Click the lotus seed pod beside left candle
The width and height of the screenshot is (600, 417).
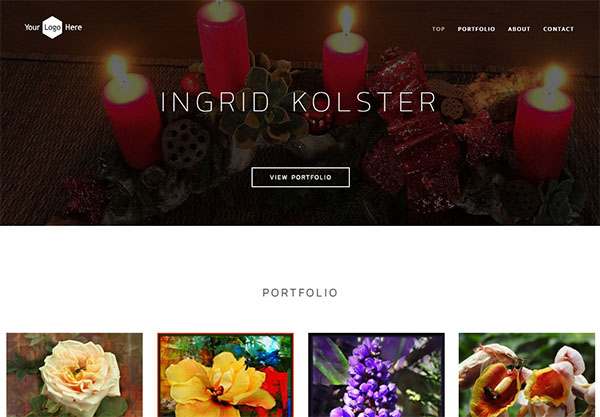pyautogui.click(x=185, y=143)
